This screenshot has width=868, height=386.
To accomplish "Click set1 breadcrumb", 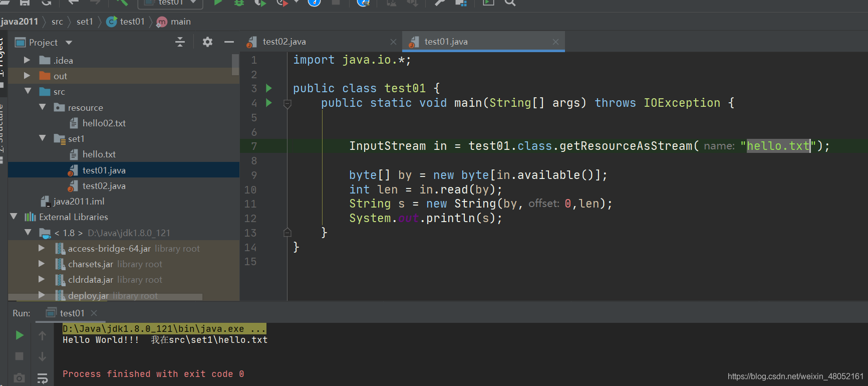I will tap(85, 22).
